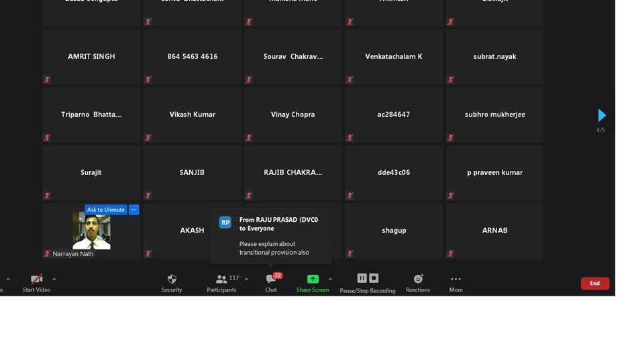This screenshot has height=362, width=644.
Task: Select the Triparno Bhatta... participant tile
Action: click(x=92, y=115)
